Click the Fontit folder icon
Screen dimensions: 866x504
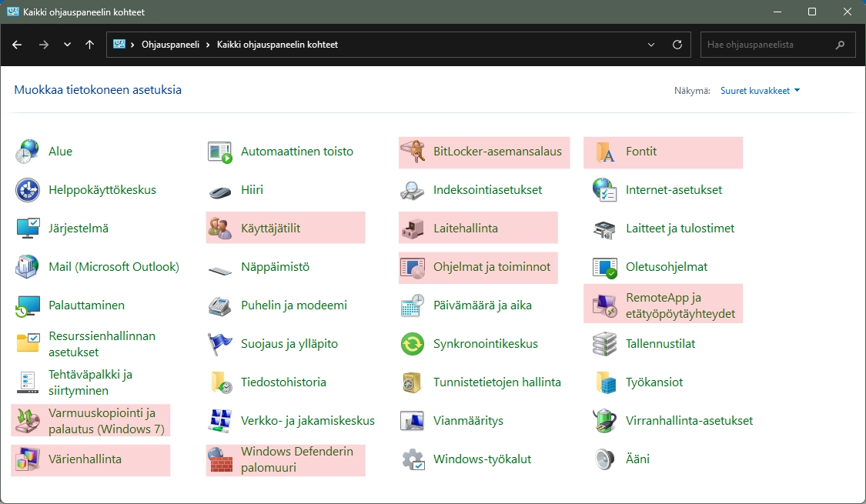(x=605, y=152)
